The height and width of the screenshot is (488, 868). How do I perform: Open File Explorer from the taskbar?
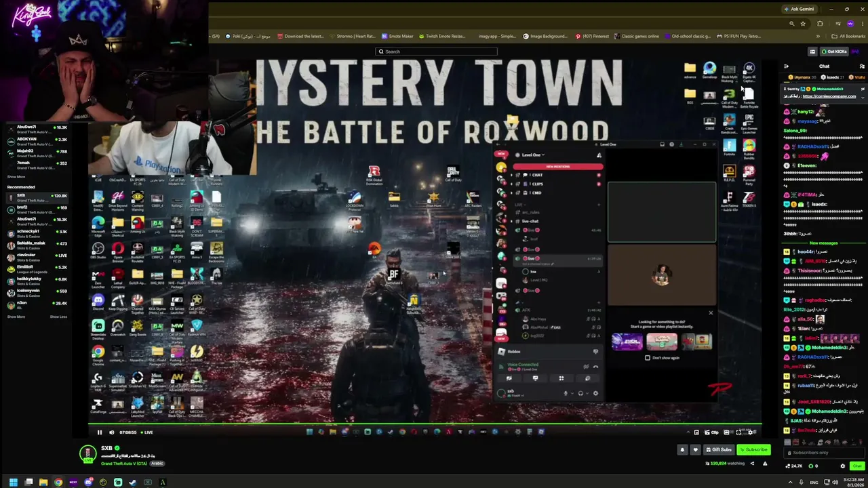(43, 483)
